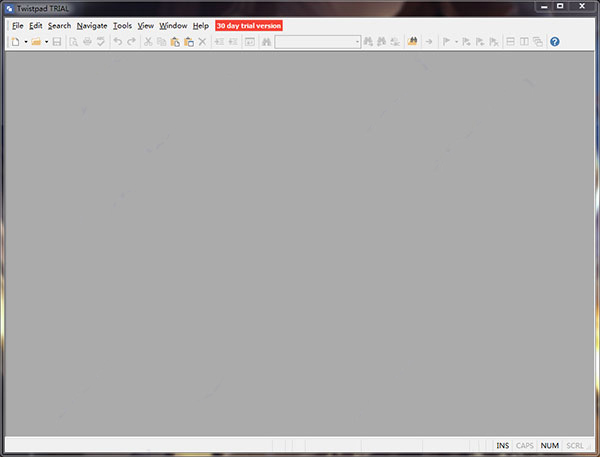Click the SCRL status bar indicator
This screenshot has height=457, width=600.
point(575,446)
